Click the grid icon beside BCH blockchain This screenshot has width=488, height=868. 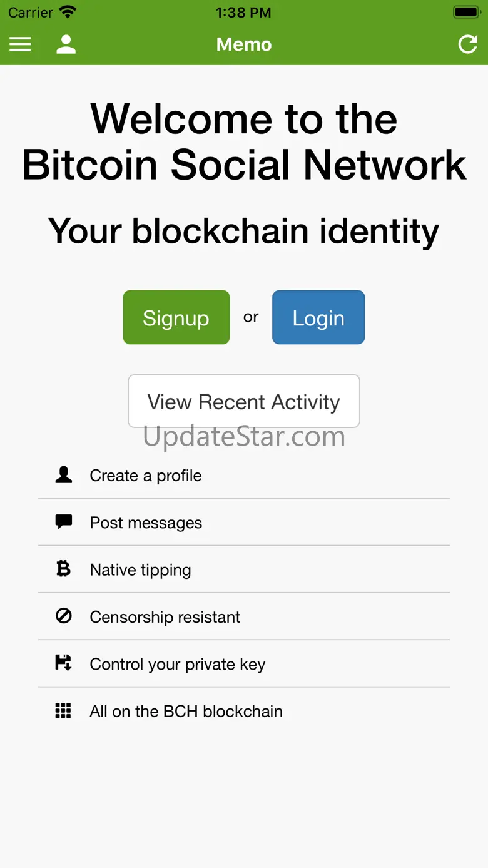pyautogui.click(x=64, y=711)
